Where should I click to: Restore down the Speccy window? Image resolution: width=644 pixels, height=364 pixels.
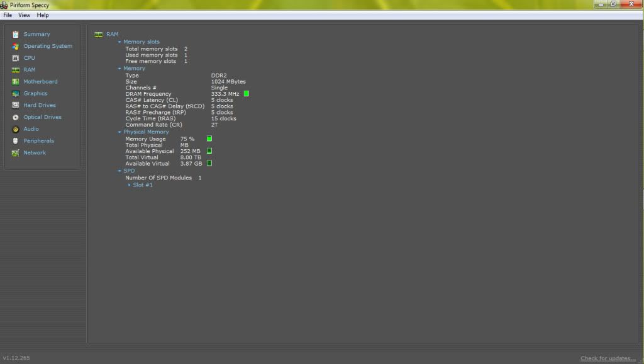coord(613,4)
